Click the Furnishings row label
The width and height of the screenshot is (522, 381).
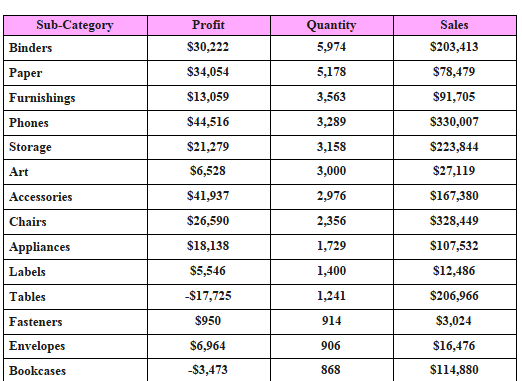[x=42, y=98]
